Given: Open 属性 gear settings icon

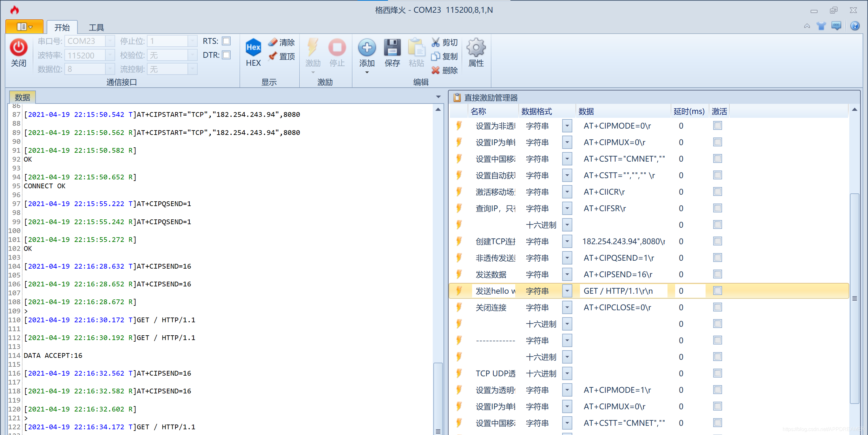Looking at the screenshot, I should 476,47.
